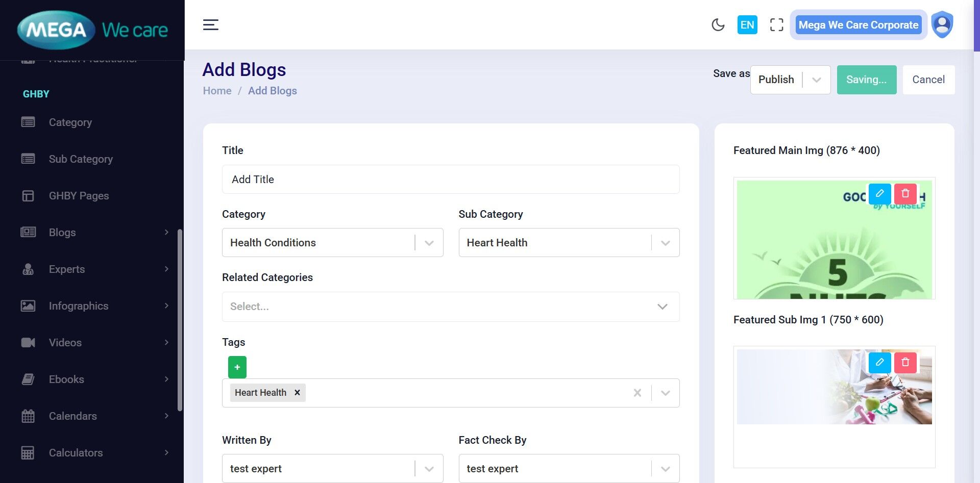Screen dimensions: 980x483
Task: Edit the Featured Main Img
Action: click(x=879, y=194)
